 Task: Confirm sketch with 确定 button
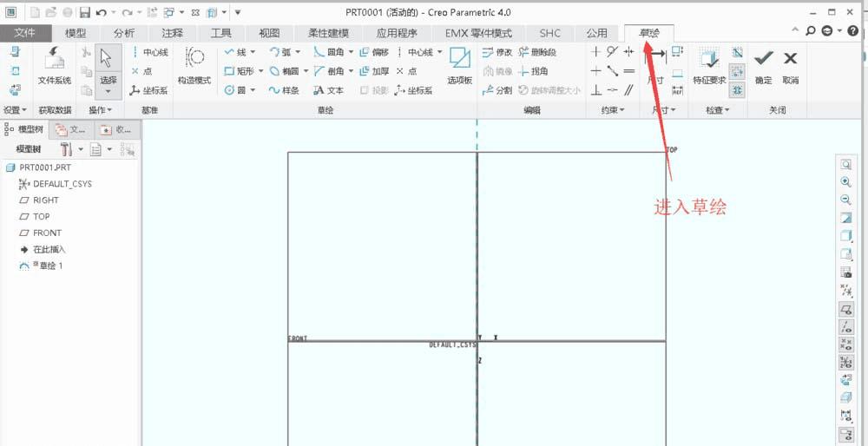pos(763,67)
